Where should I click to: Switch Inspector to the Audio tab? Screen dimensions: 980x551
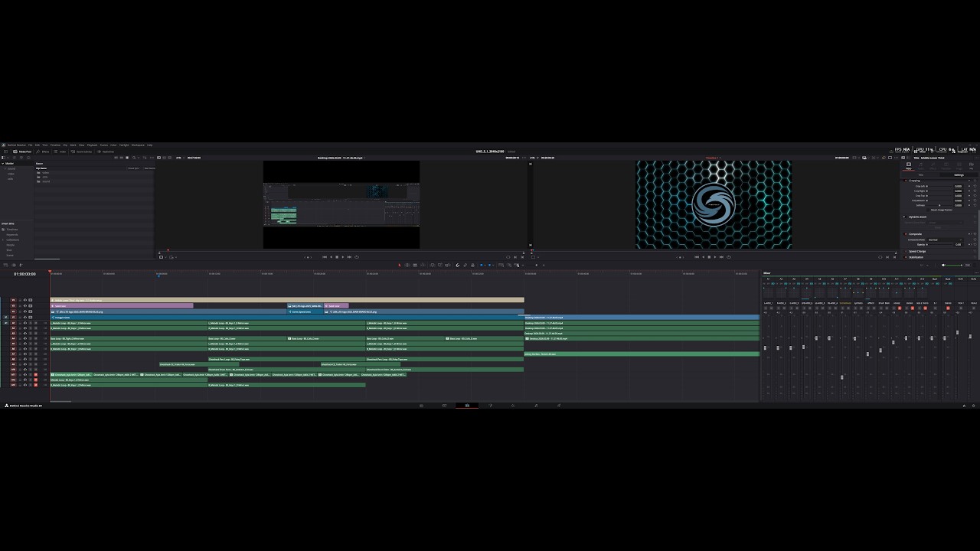point(921,165)
